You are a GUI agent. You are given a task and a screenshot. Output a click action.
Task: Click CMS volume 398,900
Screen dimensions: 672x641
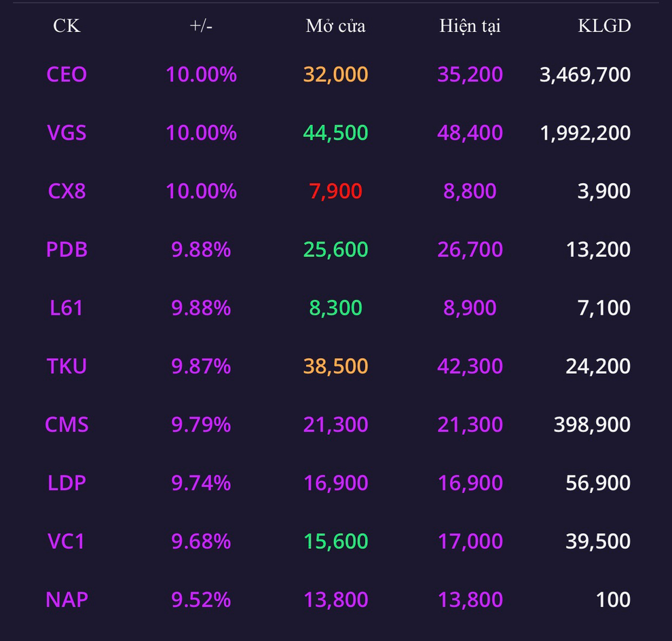pos(592,425)
